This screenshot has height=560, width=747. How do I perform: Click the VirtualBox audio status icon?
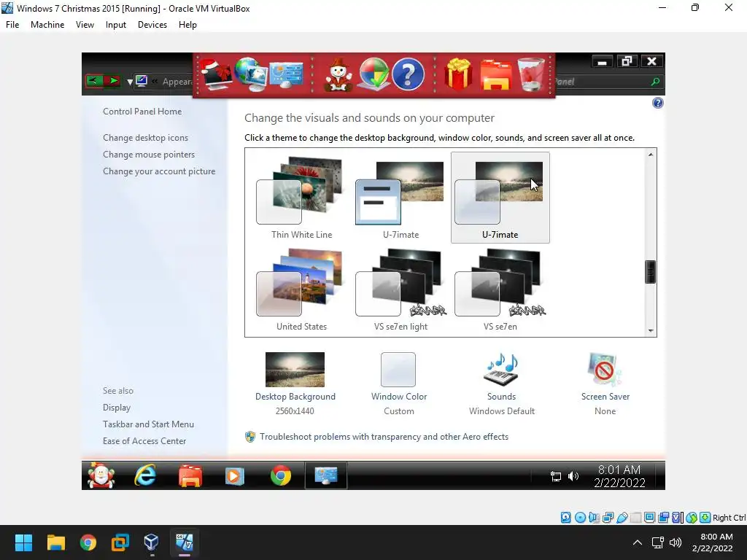(594, 518)
